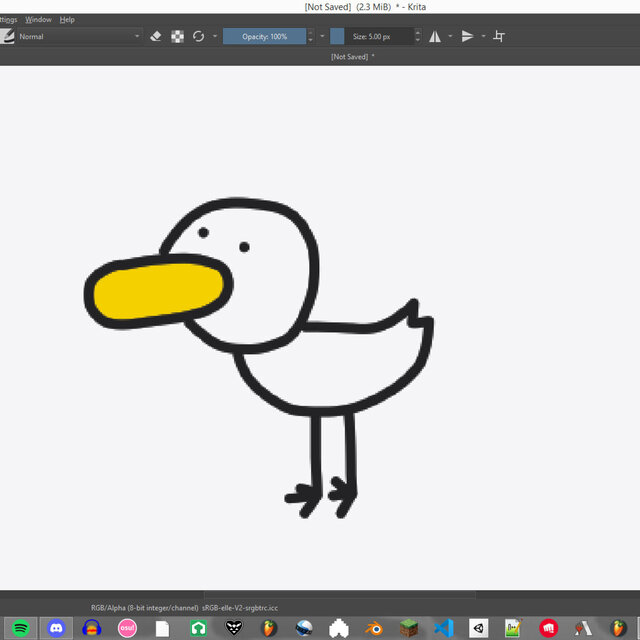This screenshot has height=640, width=640.
Task: Launch Visual Studio Code from taskbar
Action: (444, 628)
